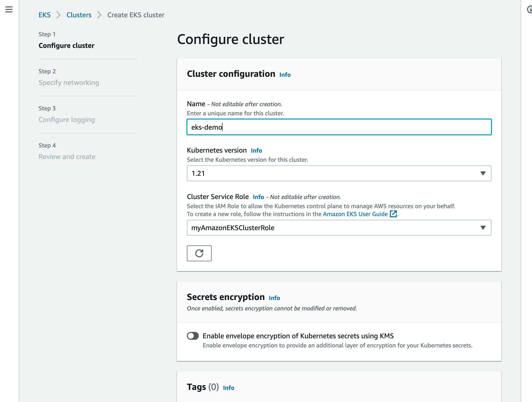Click the Kubernetes version Info link
The height and width of the screenshot is (402, 532).
tap(256, 150)
